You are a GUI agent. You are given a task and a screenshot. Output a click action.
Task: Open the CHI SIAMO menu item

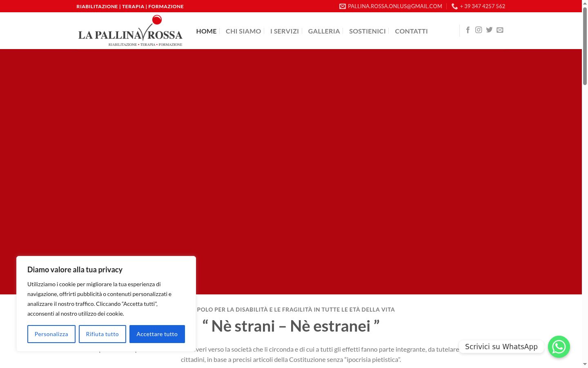point(243,31)
